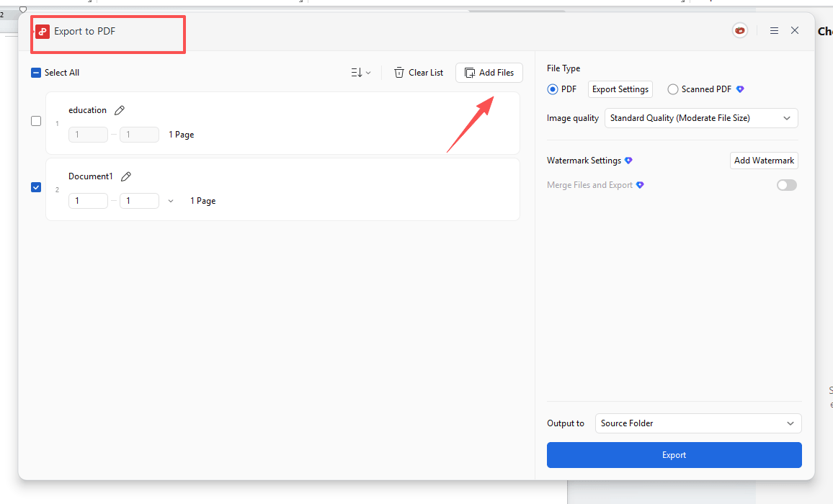Rename education file with pencil icon
Screen dimensions: 833x504
[x=120, y=110]
